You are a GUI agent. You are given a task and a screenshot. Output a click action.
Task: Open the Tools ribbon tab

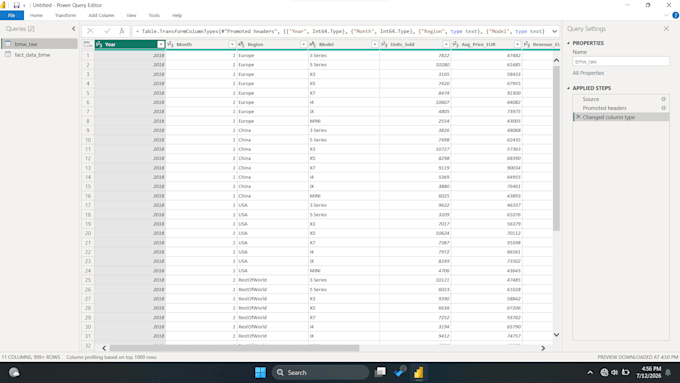tap(154, 15)
